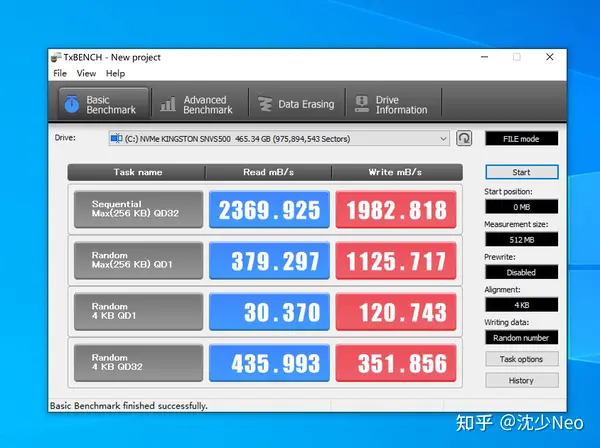The height and width of the screenshot is (448, 600).
Task: Open the Help menu
Action: point(115,73)
